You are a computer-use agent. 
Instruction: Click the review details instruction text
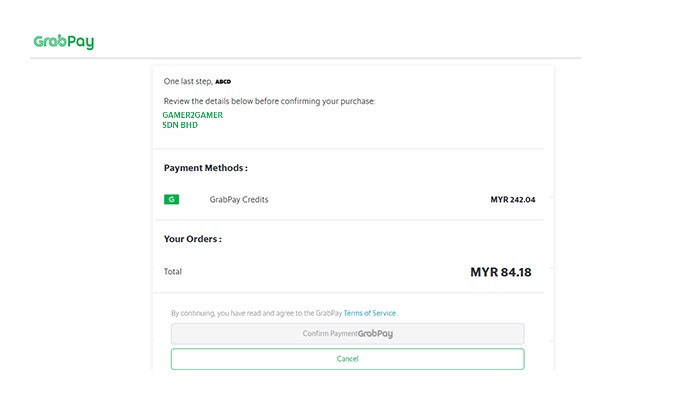click(x=269, y=101)
